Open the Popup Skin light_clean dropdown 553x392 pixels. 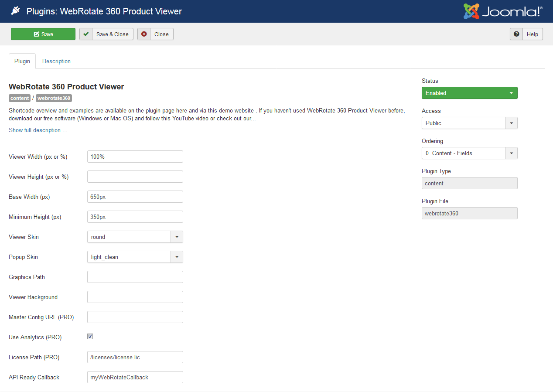(135, 257)
